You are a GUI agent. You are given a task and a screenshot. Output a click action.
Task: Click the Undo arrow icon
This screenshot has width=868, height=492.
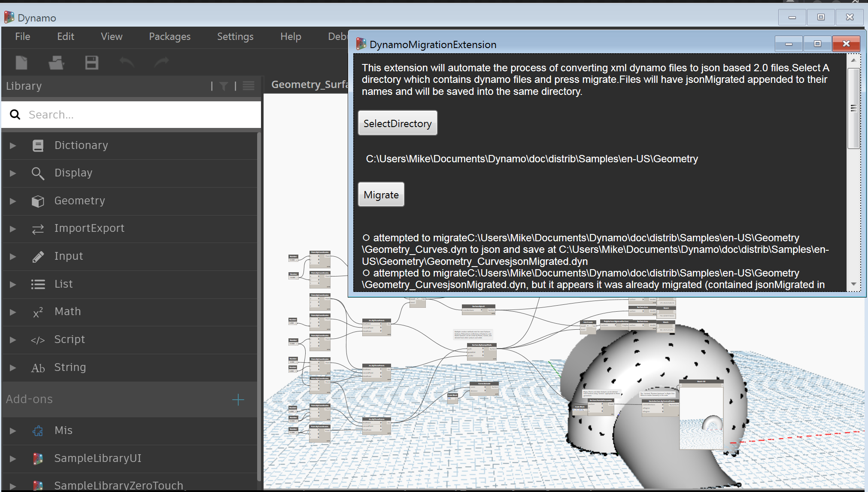[127, 63]
